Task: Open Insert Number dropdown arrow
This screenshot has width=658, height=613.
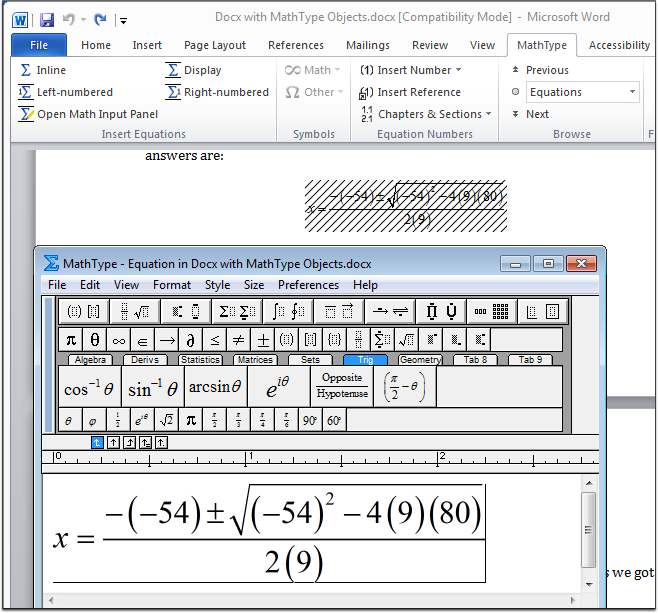Action: (x=458, y=70)
